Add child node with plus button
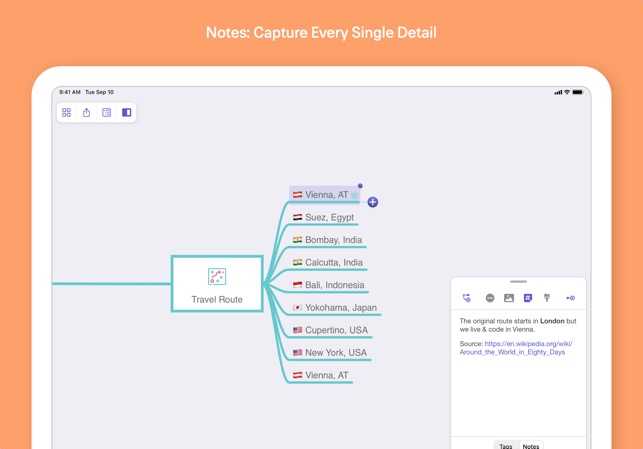Viewport: 643px width, 449px height. click(372, 202)
